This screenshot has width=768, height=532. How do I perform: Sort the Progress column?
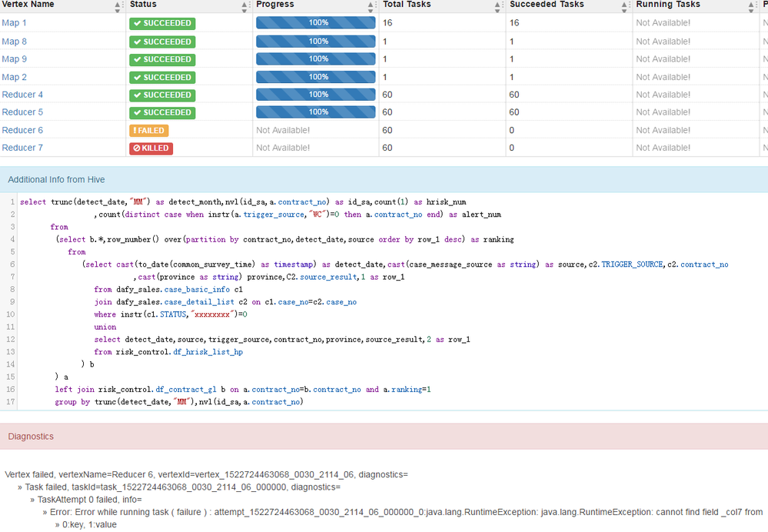point(371,6)
